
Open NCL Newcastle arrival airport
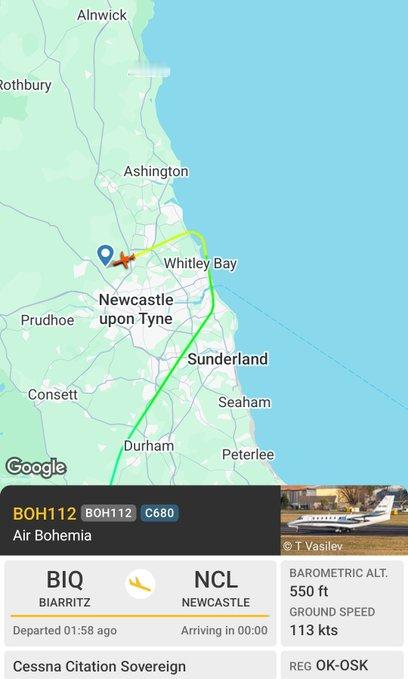[x=216, y=588]
